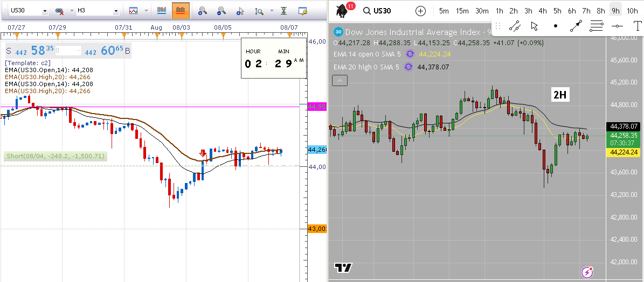Click the zoom in magnifier icon
Viewport: 644px width, 282px height.
[x=202, y=11]
